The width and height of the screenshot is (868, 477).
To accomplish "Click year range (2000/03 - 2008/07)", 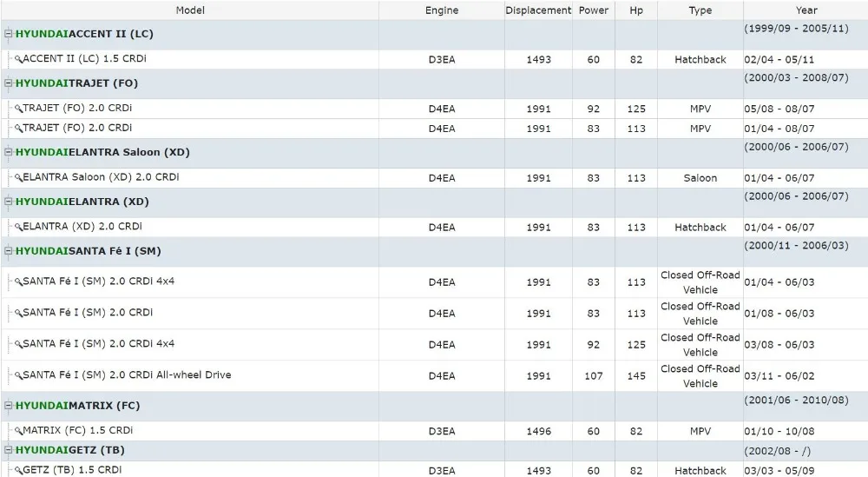I will (796, 77).
